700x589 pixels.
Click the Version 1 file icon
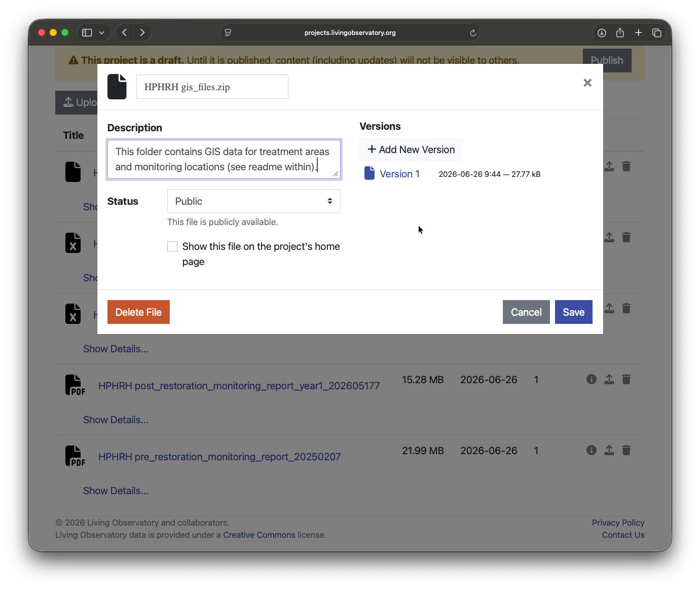[370, 173]
